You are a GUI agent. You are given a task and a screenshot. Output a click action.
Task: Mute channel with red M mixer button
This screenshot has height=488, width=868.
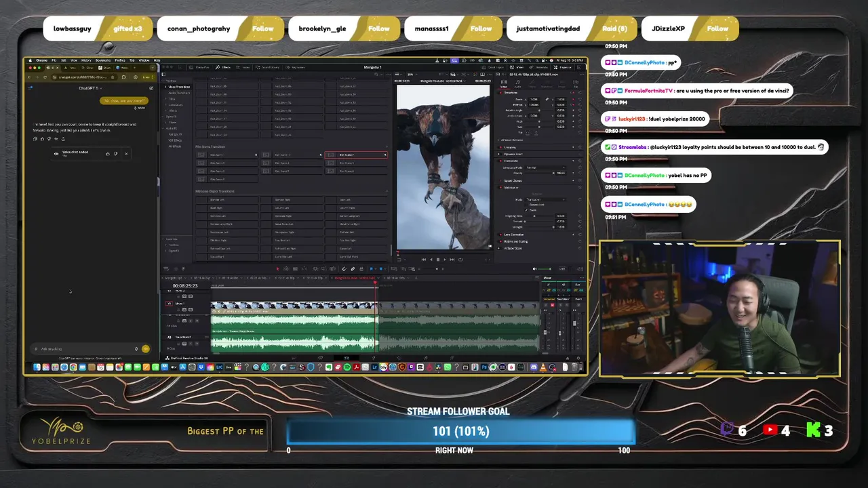point(552,305)
